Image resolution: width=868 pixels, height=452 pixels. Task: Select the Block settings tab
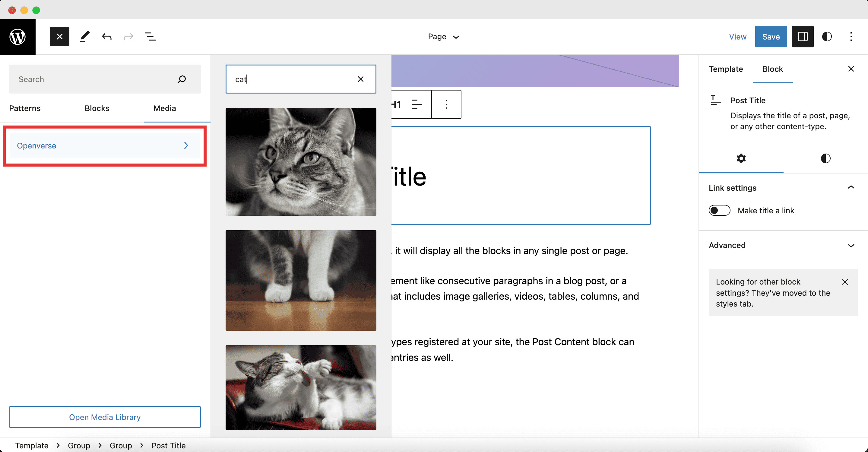point(773,69)
